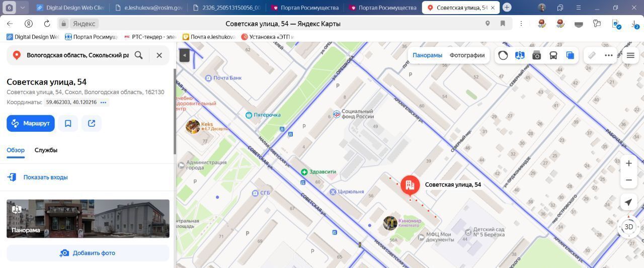
Task: Reload the page with refresh icon
Action: [x=47, y=24]
